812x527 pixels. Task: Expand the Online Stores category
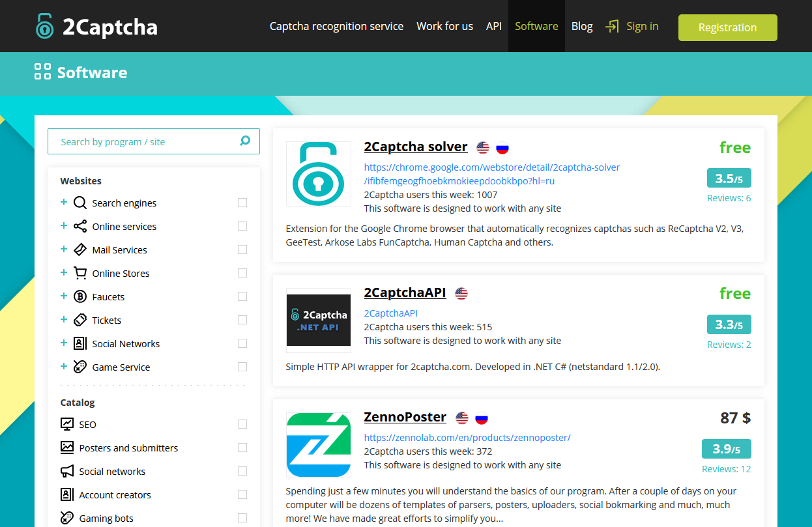click(64, 272)
